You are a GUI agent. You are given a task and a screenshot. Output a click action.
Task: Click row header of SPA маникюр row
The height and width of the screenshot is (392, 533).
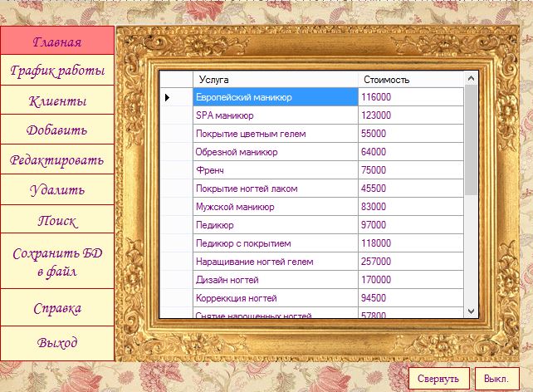click(176, 115)
